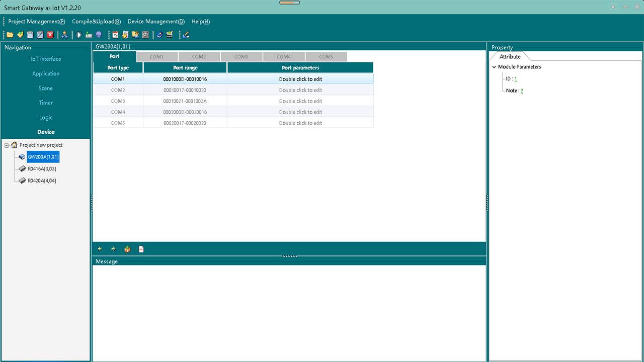Click the folder with green arrow icon
The width and height of the screenshot is (644, 362).
coord(20,35)
